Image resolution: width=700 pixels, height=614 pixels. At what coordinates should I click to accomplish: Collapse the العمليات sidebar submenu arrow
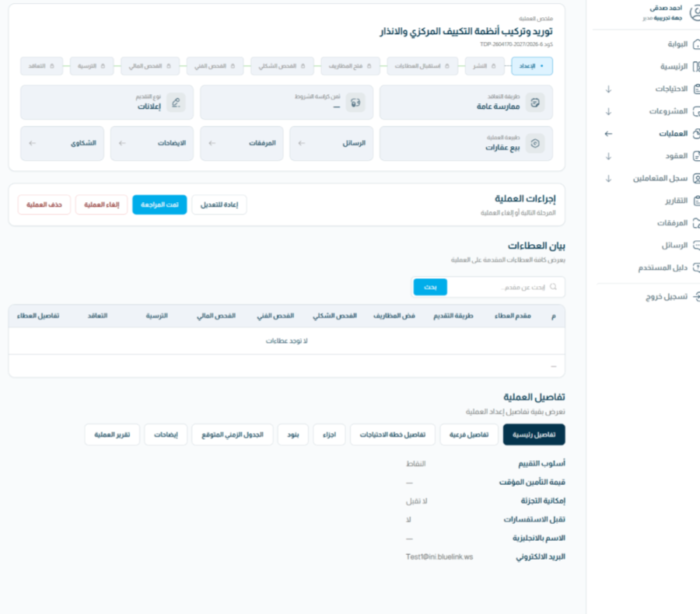[x=608, y=134]
